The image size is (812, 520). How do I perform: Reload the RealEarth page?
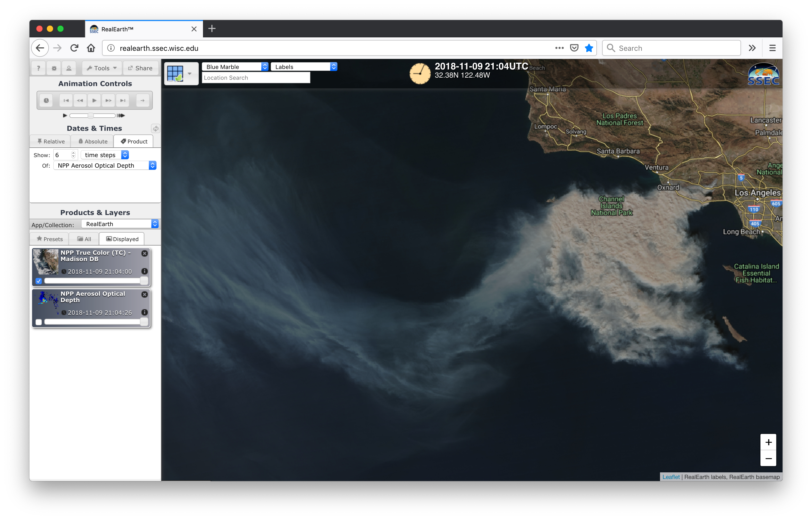coord(75,48)
